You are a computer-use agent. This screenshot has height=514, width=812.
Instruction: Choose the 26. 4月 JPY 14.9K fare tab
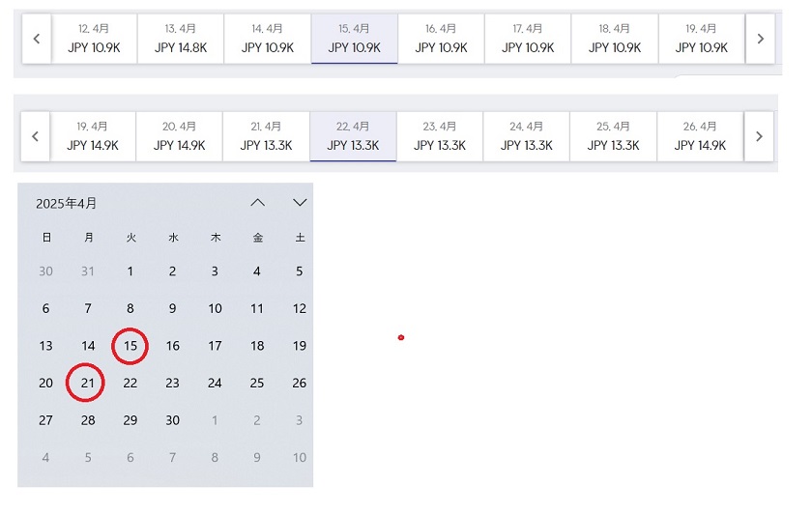(700, 136)
